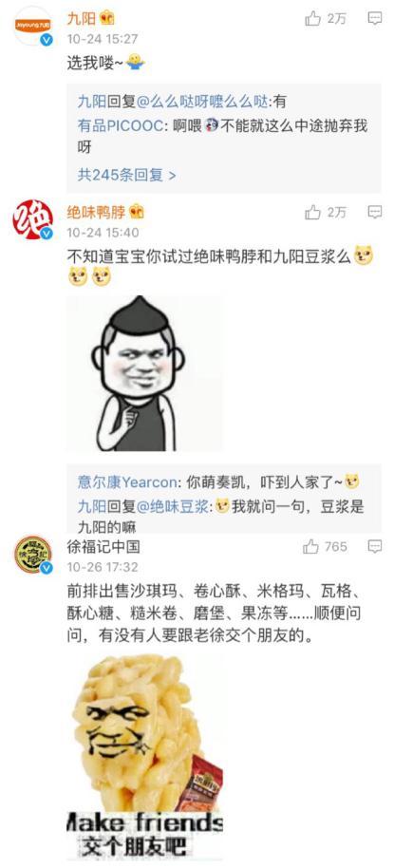View the mushroom-head meme image

pyautogui.click(x=145, y=373)
